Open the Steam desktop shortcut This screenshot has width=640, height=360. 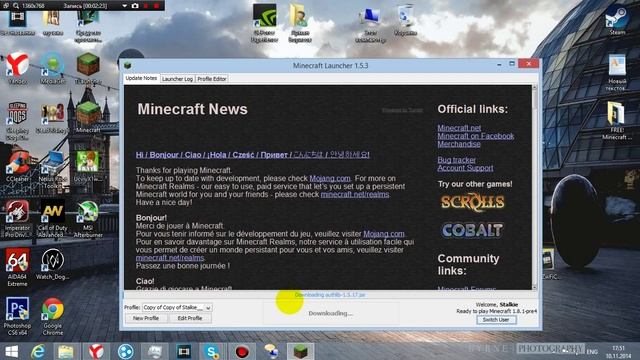(x=617, y=20)
